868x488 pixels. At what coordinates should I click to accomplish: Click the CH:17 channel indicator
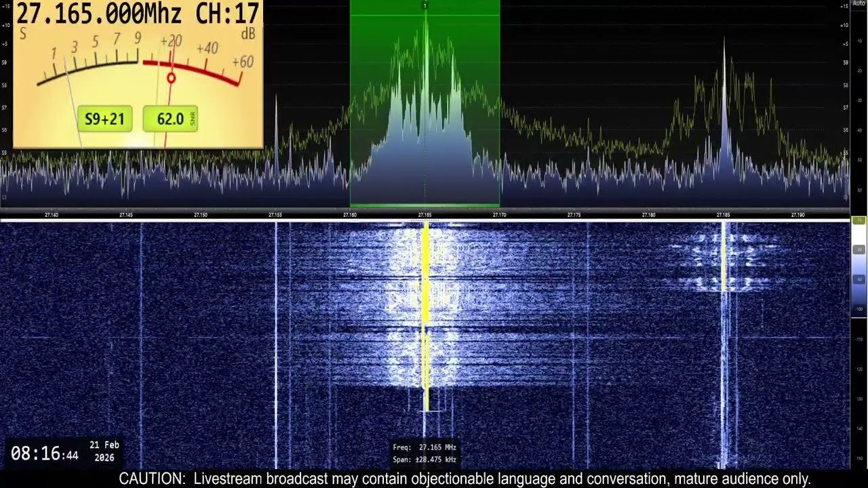(227, 13)
